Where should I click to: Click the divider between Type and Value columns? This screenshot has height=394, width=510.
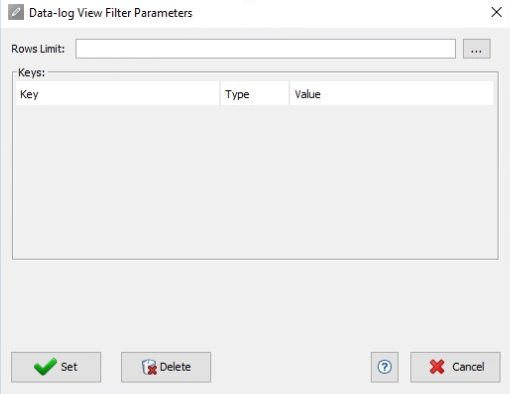point(289,94)
